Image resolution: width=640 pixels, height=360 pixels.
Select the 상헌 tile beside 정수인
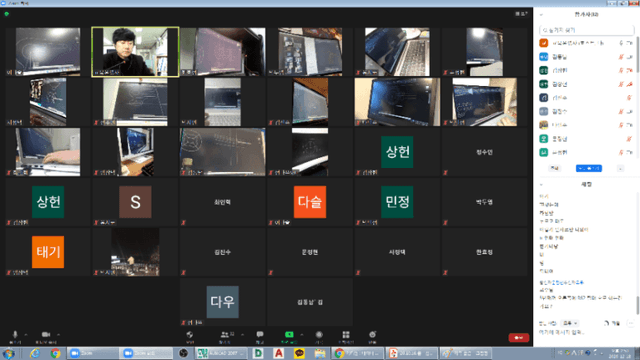tap(397, 152)
